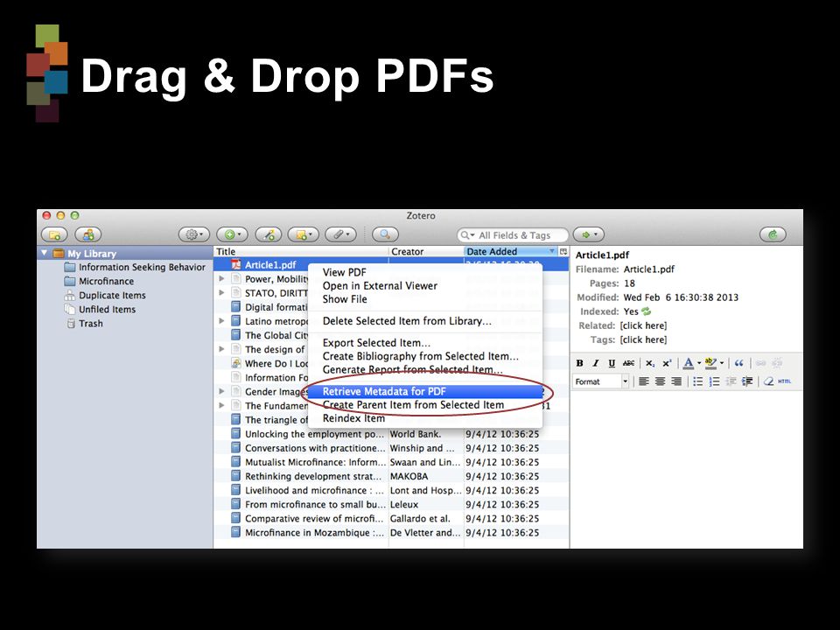This screenshot has height=630, width=840.
Task: Choose Retrieve Metadata for PDF
Action: tap(425, 392)
